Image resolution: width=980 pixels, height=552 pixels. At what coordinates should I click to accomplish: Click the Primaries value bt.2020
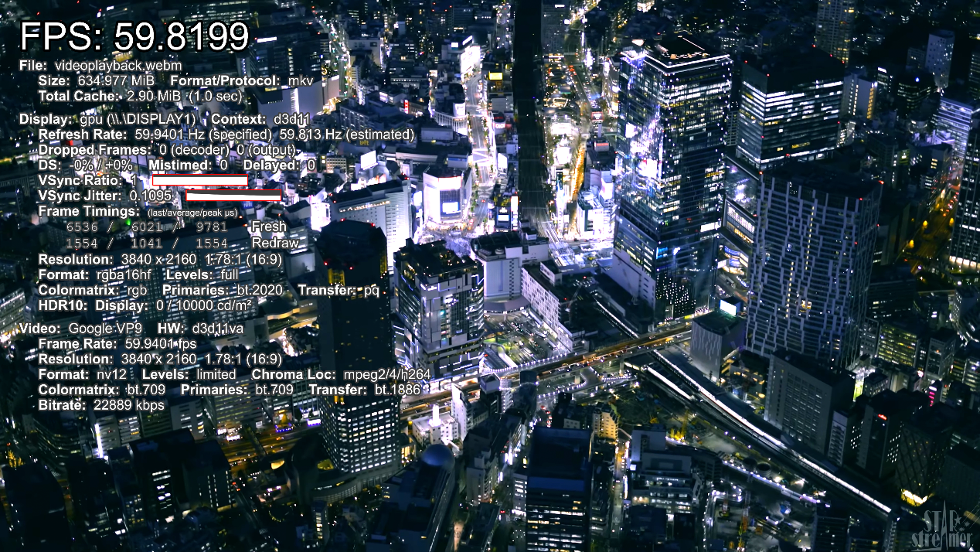click(x=260, y=290)
